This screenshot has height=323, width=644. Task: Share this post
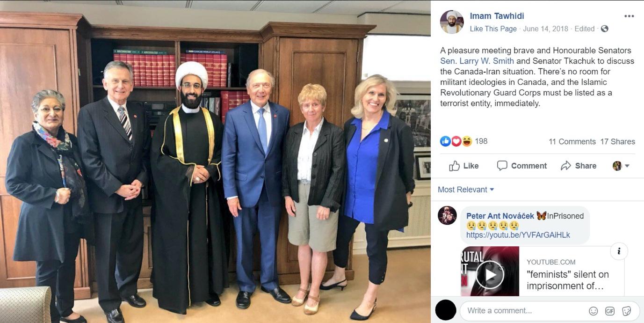click(579, 166)
